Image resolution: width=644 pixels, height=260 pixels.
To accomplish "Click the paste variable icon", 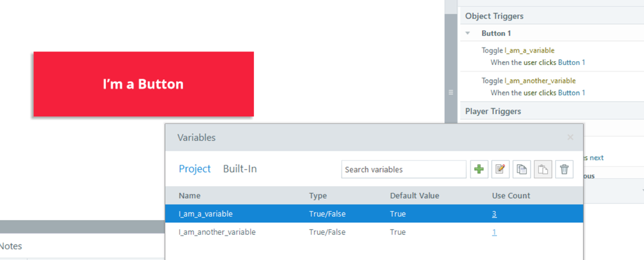I will [543, 169].
